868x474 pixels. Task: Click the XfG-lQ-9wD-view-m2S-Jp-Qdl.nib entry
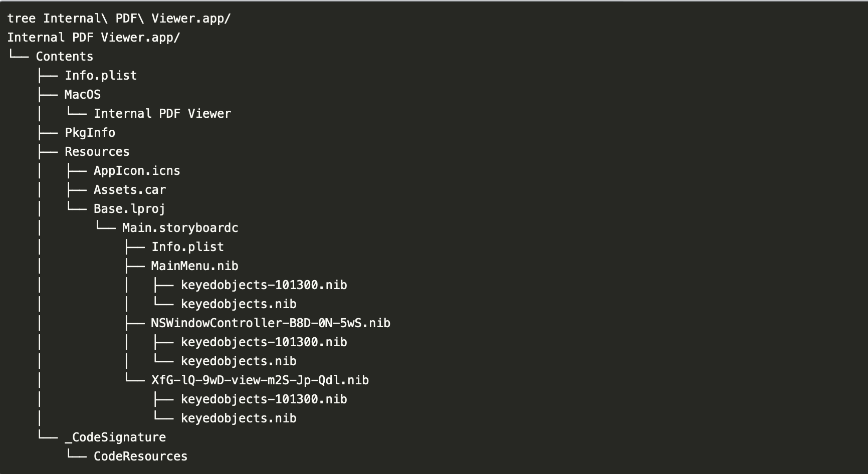click(260, 380)
